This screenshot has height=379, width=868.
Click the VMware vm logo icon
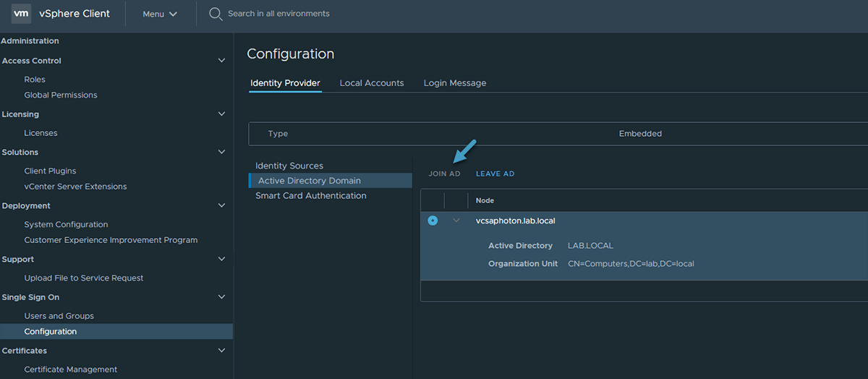(x=21, y=14)
